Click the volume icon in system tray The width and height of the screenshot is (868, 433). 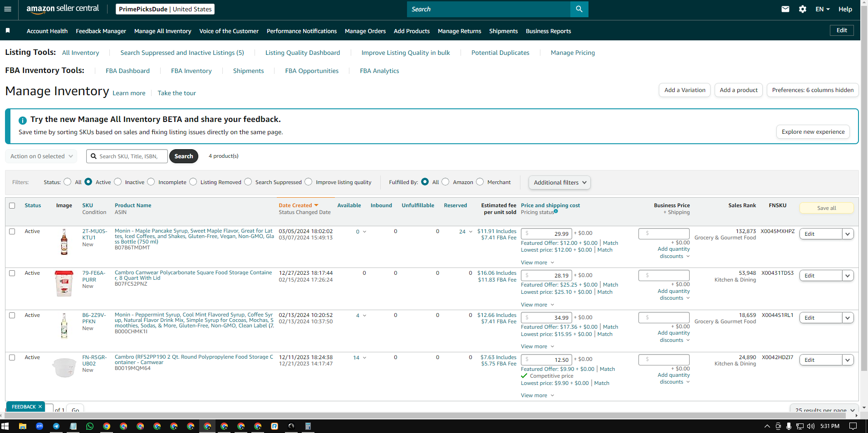811,426
